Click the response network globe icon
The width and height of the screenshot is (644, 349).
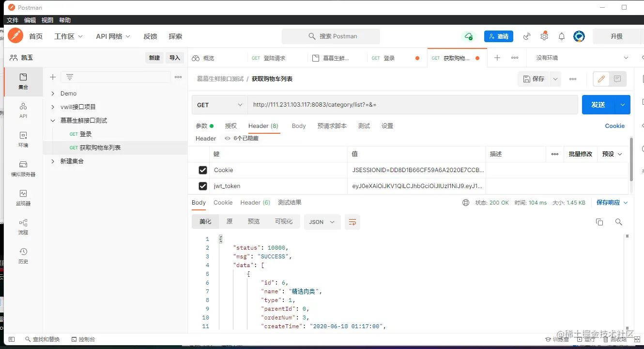tap(466, 203)
